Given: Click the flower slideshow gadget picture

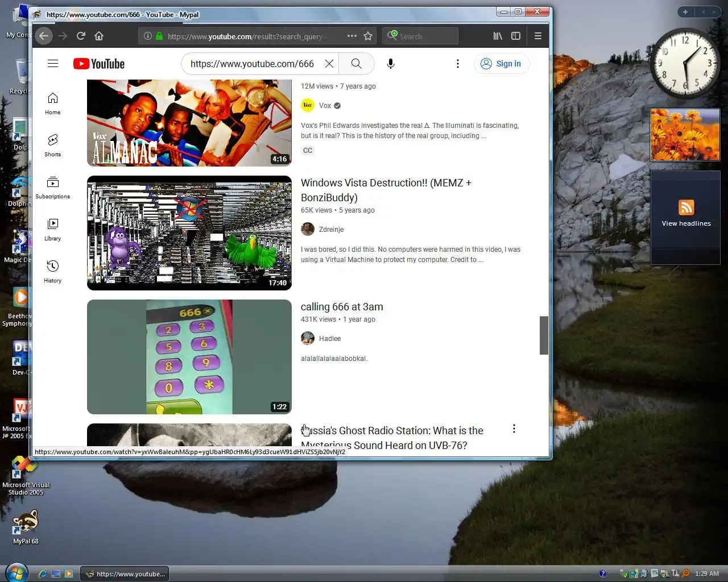Looking at the screenshot, I should (x=685, y=135).
